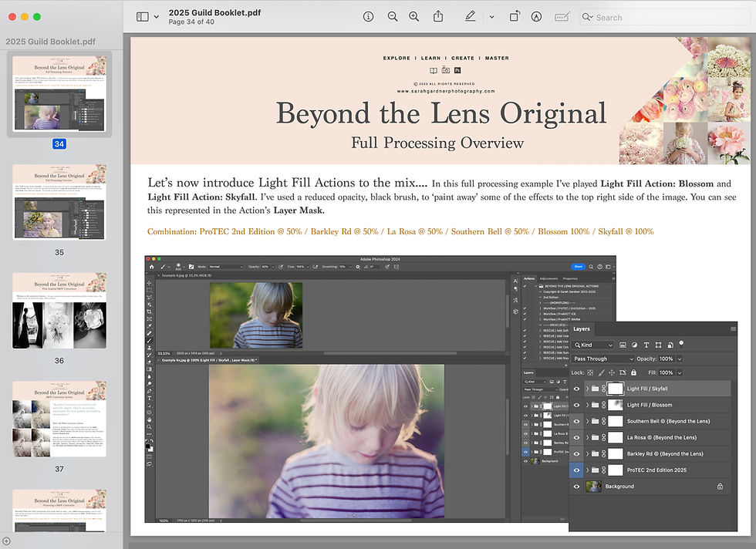
Task: Open the Opacity 100% dropdown arrow in large Layers panel
Action: coord(680,359)
